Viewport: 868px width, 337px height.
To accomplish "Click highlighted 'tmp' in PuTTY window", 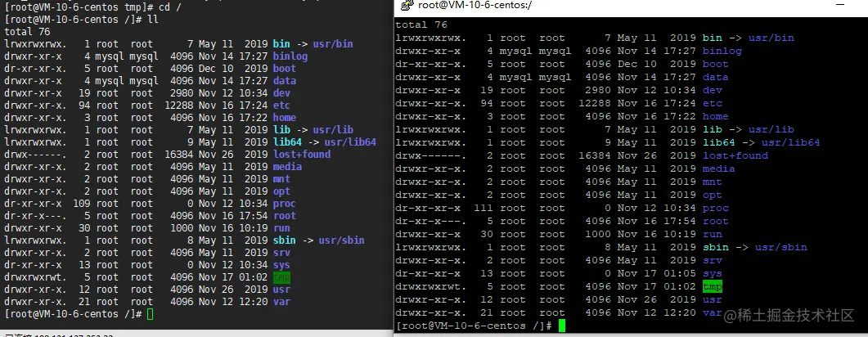I will point(713,286).
